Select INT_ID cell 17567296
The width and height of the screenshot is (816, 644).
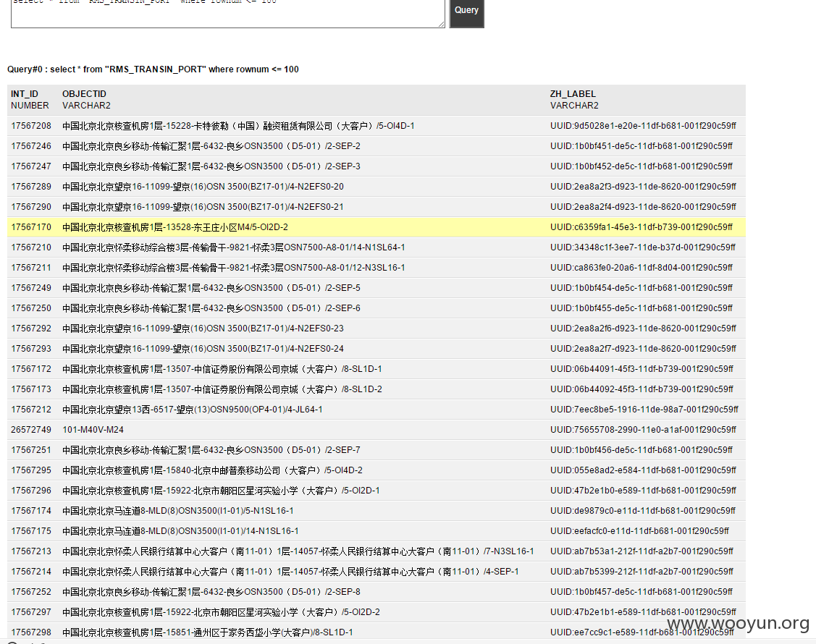[x=31, y=491]
